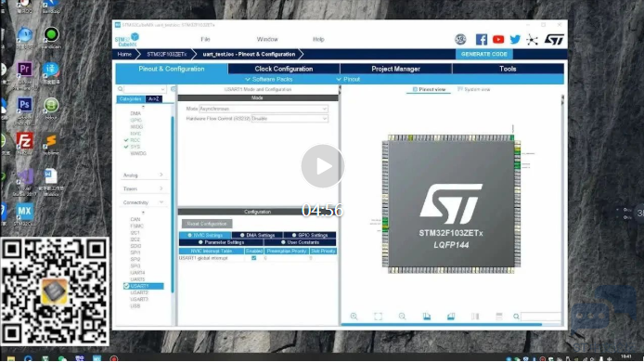Switch to Clock Configuration tab
The height and width of the screenshot is (362, 644).
(x=284, y=69)
